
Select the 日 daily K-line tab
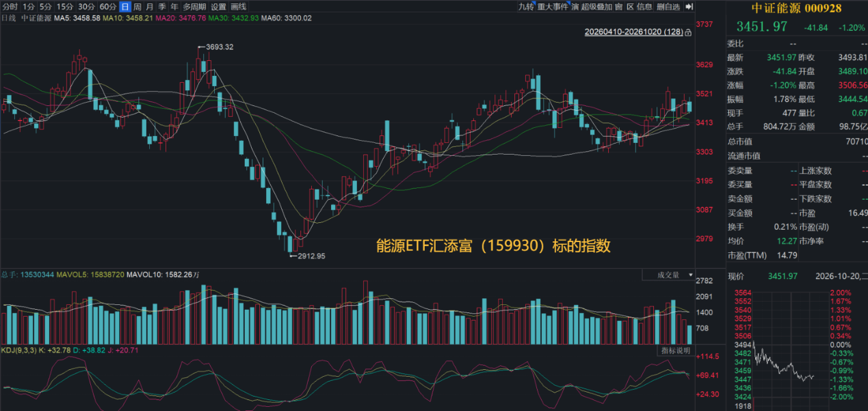(125, 7)
